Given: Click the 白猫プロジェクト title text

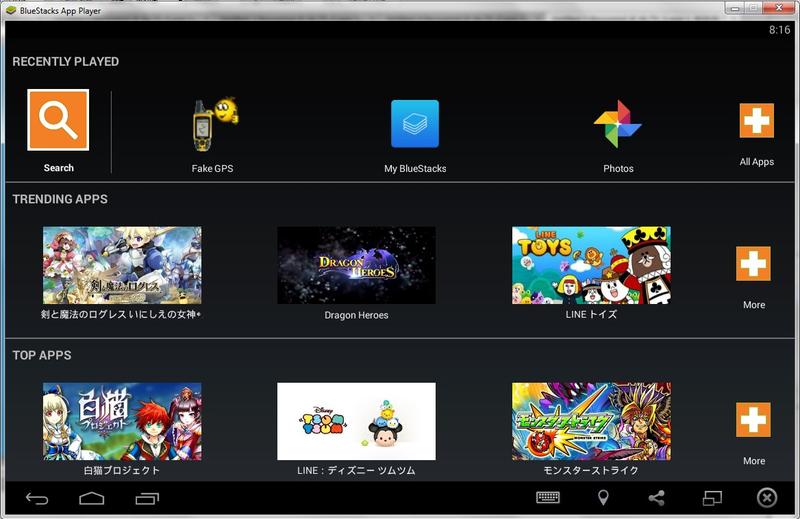Looking at the screenshot, I should coord(121,470).
